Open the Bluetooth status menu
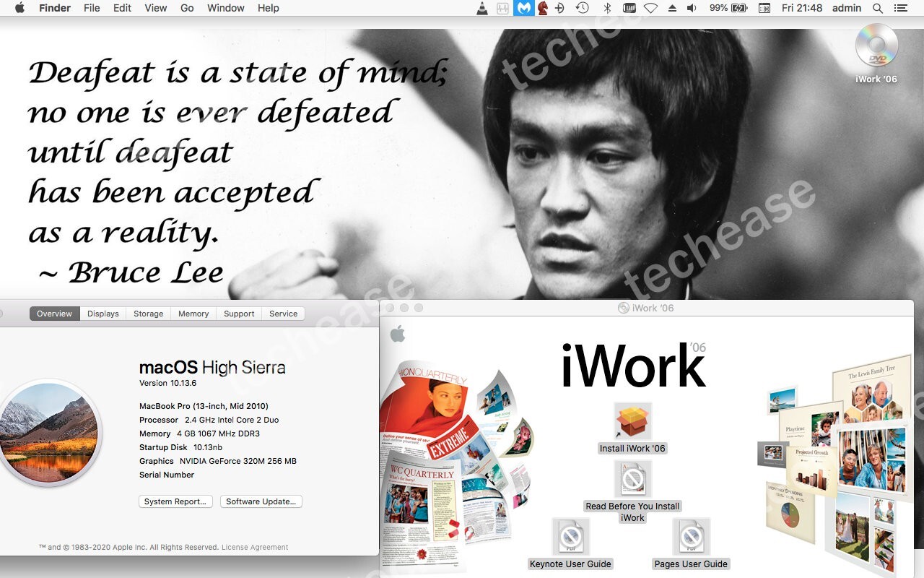 (x=607, y=8)
